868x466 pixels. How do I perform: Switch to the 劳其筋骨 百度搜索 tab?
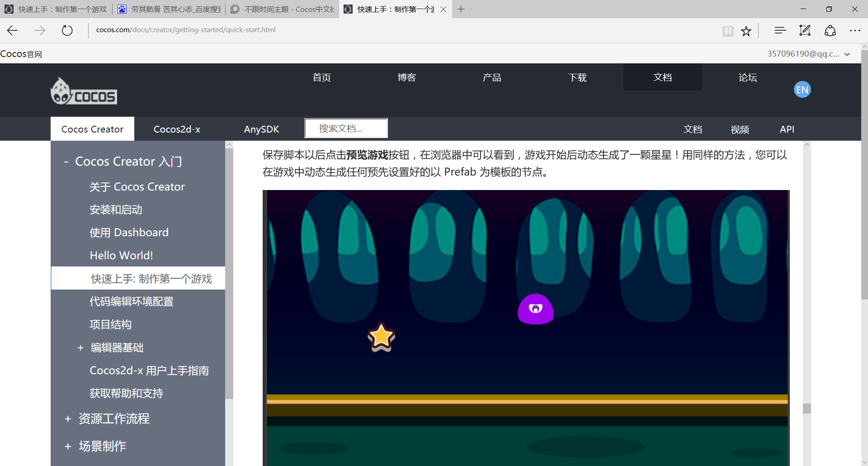click(169, 9)
